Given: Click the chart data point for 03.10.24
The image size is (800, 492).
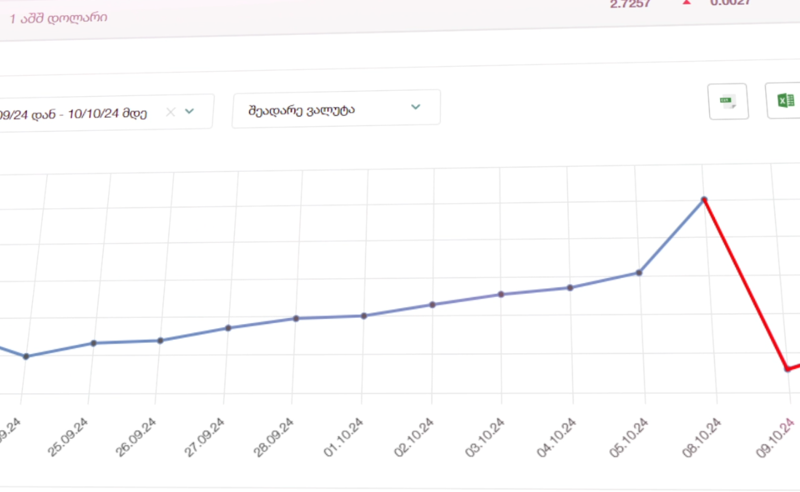Looking at the screenshot, I should pyautogui.click(x=501, y=294).
